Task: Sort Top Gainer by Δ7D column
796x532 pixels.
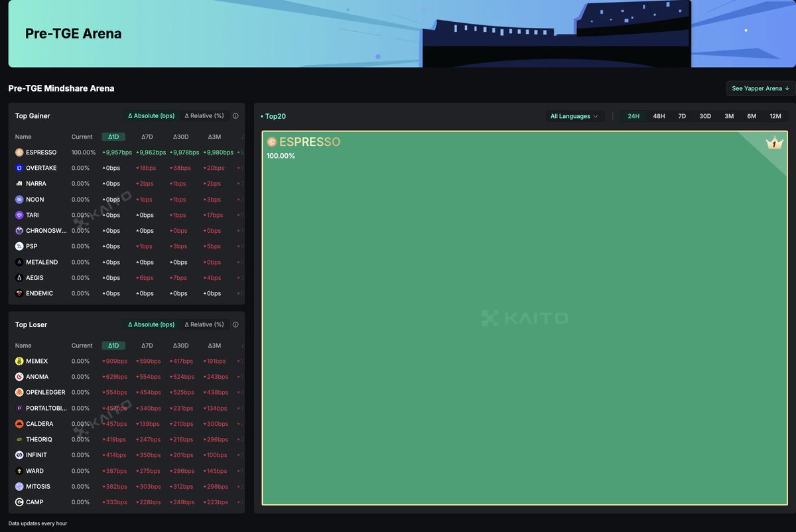Action: (147, 137)
